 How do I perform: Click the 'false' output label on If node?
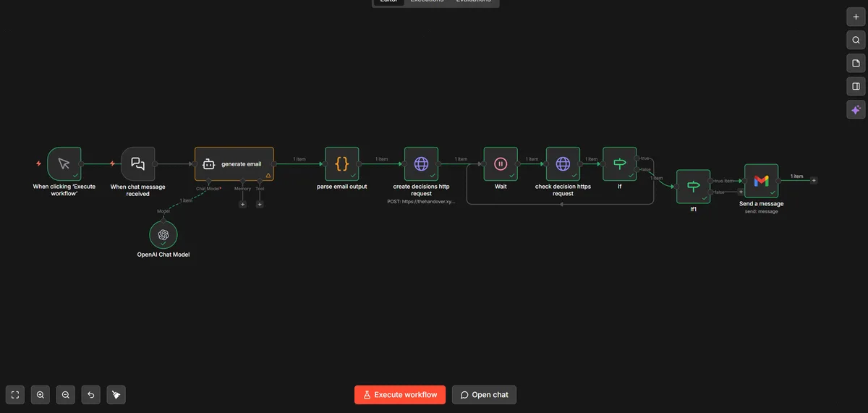[x=645, y=169]
